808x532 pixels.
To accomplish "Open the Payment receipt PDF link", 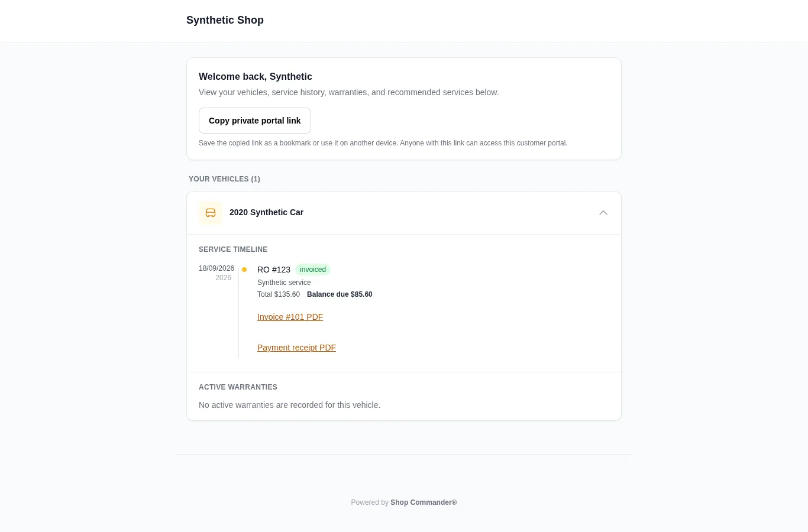I will pos(296,348).
